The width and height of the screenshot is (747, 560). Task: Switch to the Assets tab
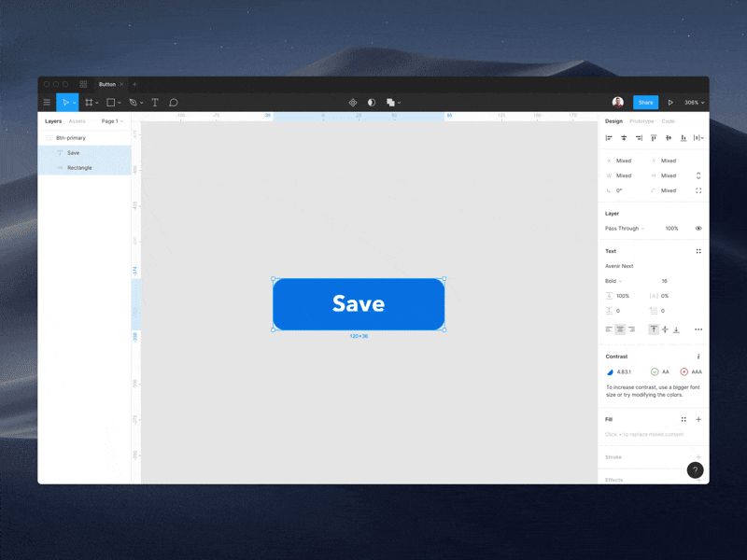78,121
